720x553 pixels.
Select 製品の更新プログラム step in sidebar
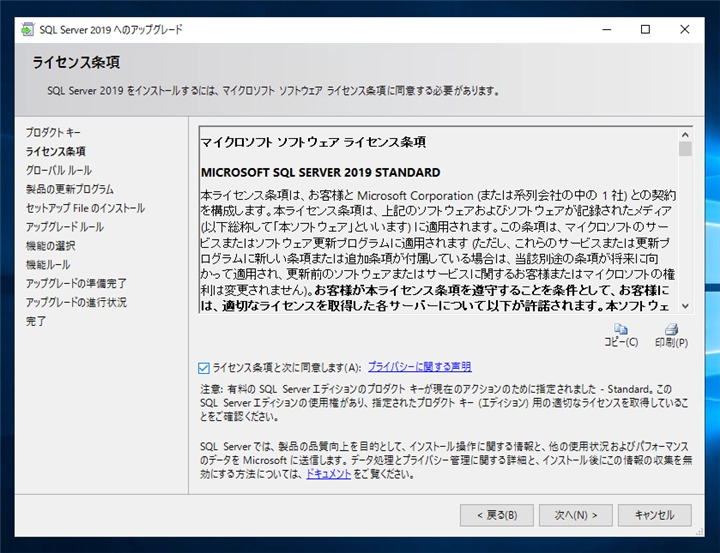tap(70, 189)
